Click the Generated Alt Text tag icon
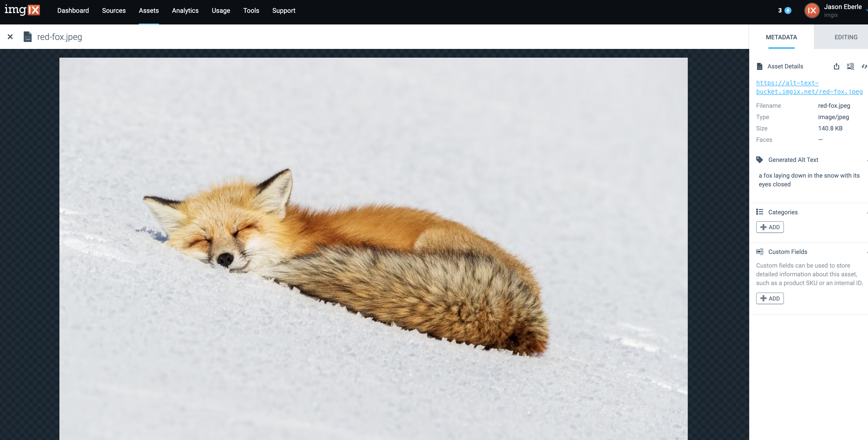This screenshot has width=868, height=440. (x=759, y=160)
